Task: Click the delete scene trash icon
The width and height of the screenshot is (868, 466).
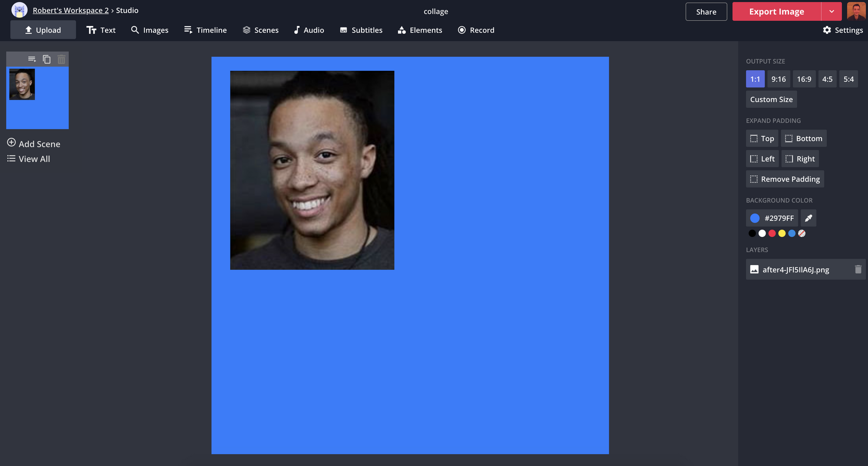Action: pos(61,59)
